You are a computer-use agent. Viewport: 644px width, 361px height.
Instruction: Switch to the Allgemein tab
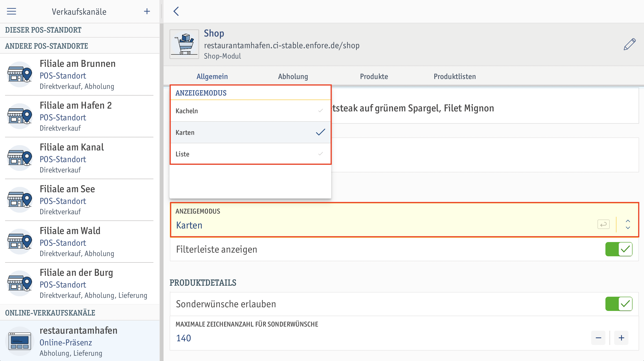click(x=212, y=76)
